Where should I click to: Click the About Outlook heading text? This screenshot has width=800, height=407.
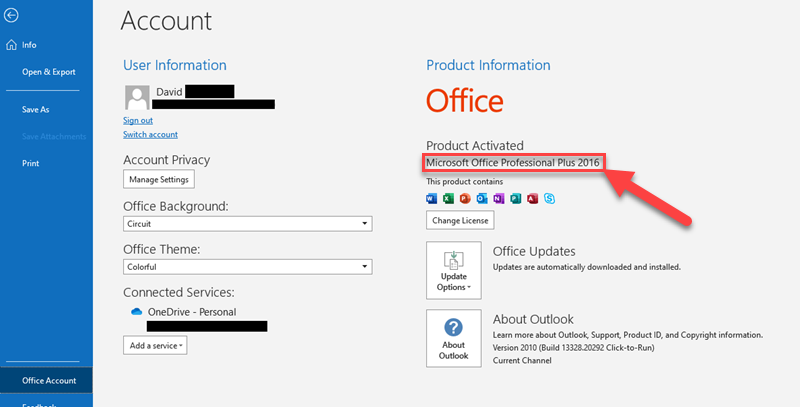click(x=533, y=319)
